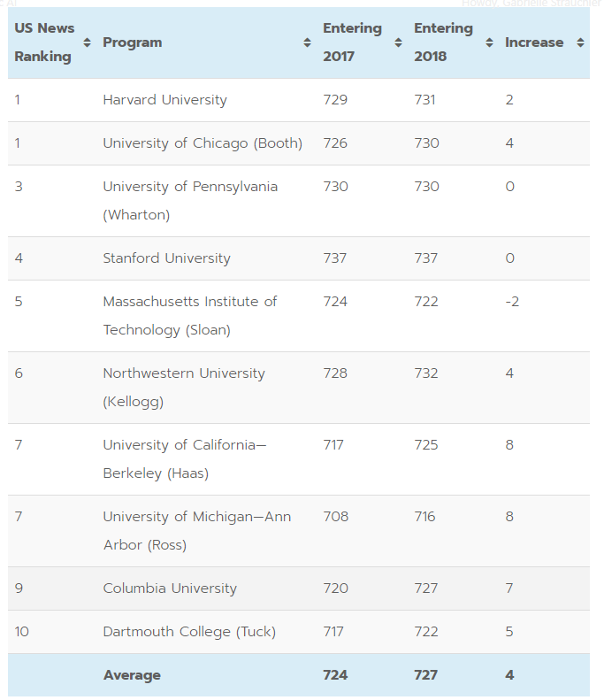The image size is (604, 700).
Task: Select Stanford University program name
Action: 166,258
